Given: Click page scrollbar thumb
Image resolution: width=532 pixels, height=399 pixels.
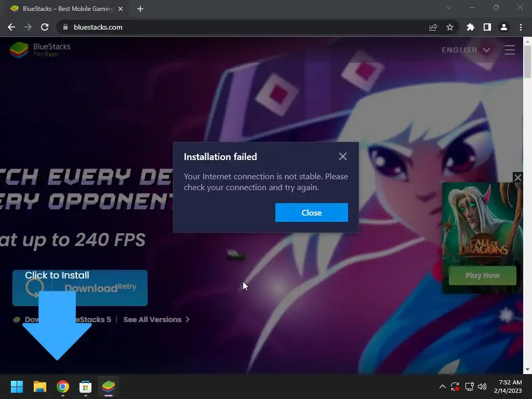Looking at the screenshot, I should pyautogui.click(x=527, y=62).
